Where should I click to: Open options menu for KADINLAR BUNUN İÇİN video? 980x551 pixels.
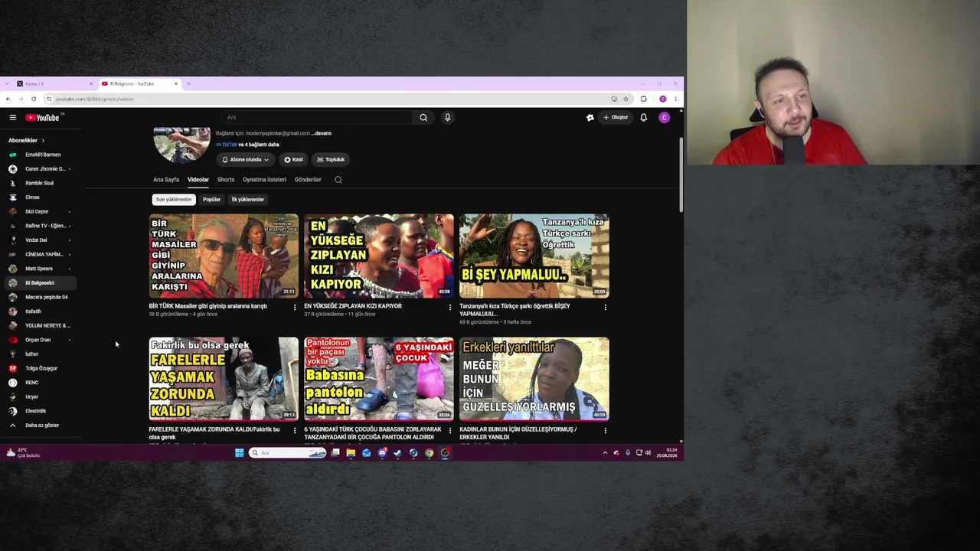[606, 431]
